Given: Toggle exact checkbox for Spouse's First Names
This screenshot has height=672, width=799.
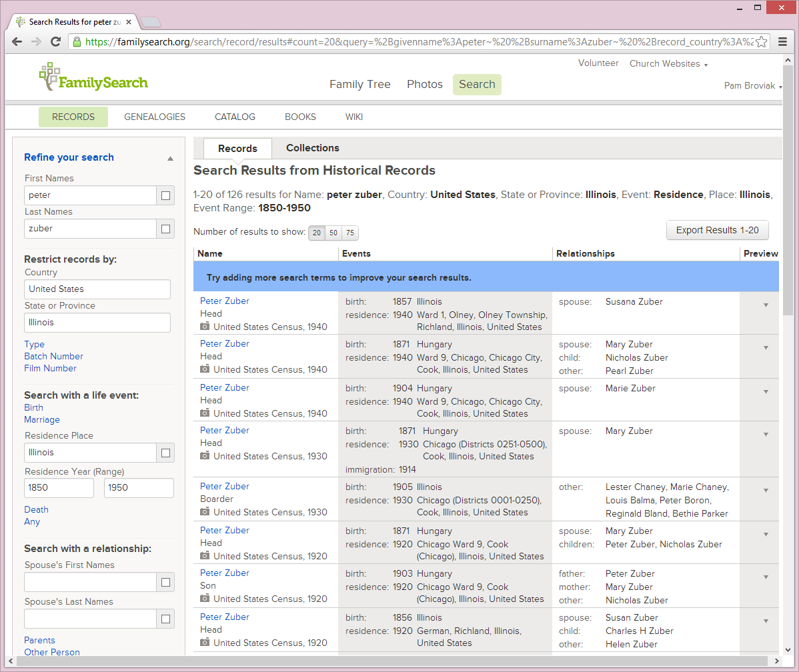Looking at the screenshot, I should tap(165, 582).
